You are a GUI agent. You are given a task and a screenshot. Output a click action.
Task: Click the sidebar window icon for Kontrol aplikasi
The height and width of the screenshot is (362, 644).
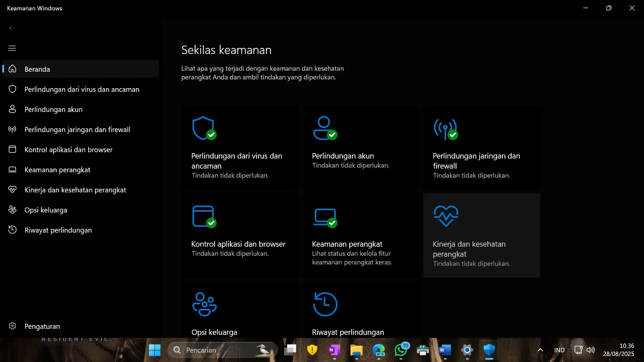[12, 149]
